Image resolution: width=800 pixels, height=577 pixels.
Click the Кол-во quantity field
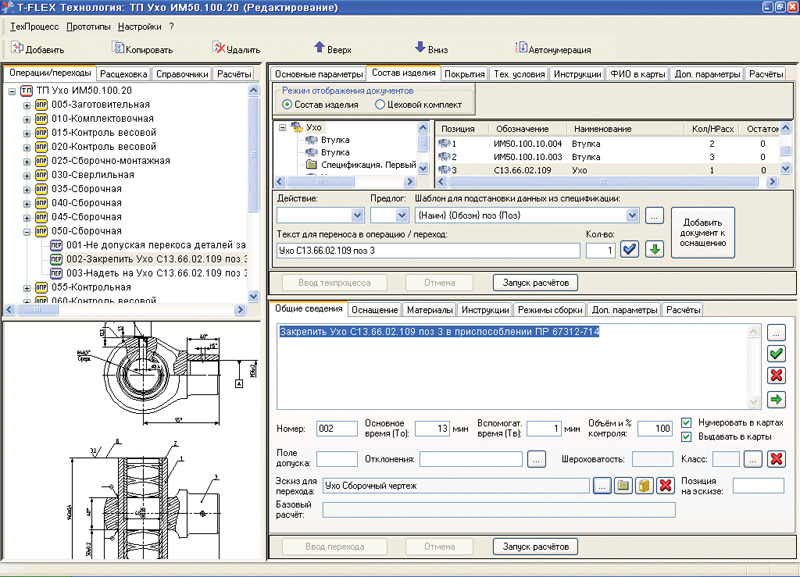coord(601,250)
